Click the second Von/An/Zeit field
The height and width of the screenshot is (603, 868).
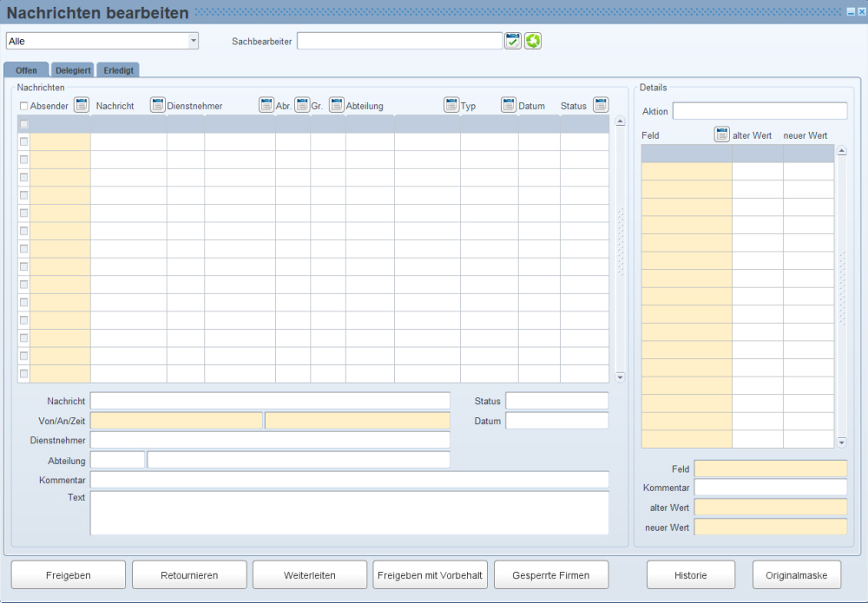pyautogui.click(x=358, y=421)
